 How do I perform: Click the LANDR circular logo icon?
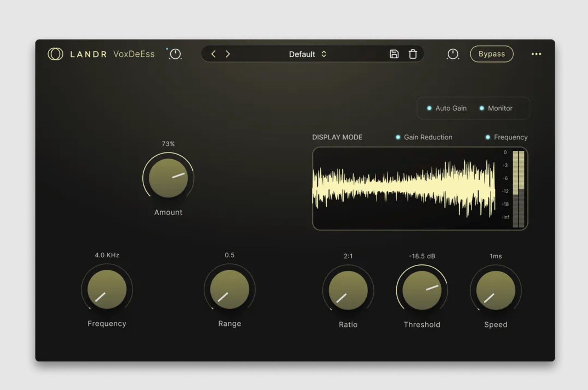pos(55,54)
